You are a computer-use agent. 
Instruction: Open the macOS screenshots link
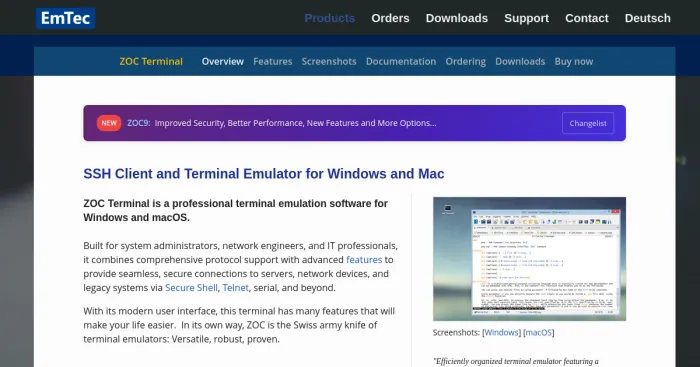pyautogui.click(x=538, y=333)
